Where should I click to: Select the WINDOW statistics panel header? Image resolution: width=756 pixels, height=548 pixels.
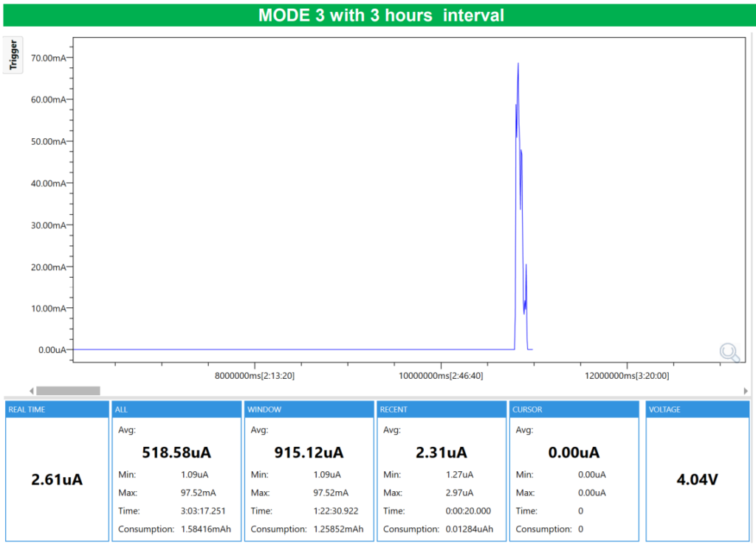click(309, 409)
